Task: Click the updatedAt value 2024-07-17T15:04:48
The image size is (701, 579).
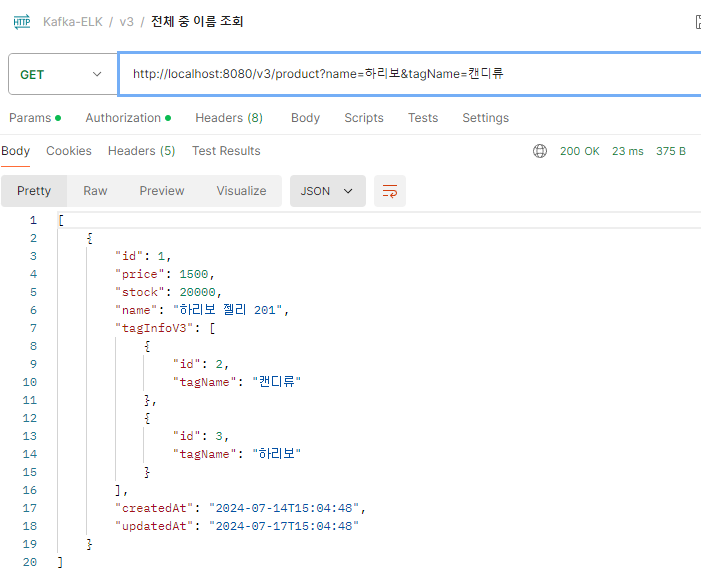Action: 284,526
